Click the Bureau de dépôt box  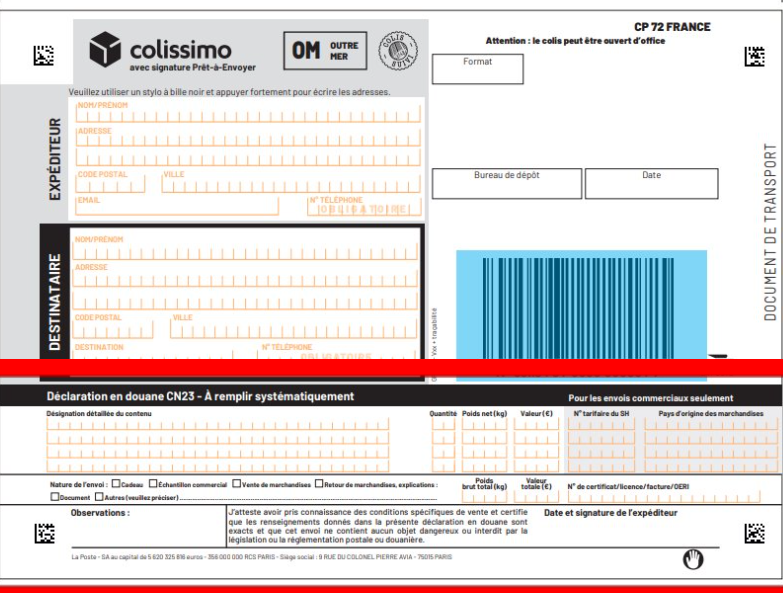[x=506, y=184]
